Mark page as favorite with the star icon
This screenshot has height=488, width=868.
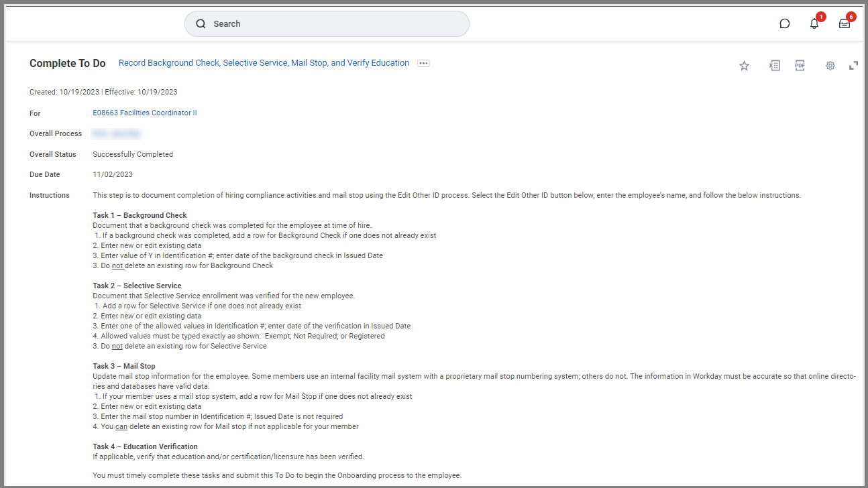pyautogui.click(x=744, y=66)
